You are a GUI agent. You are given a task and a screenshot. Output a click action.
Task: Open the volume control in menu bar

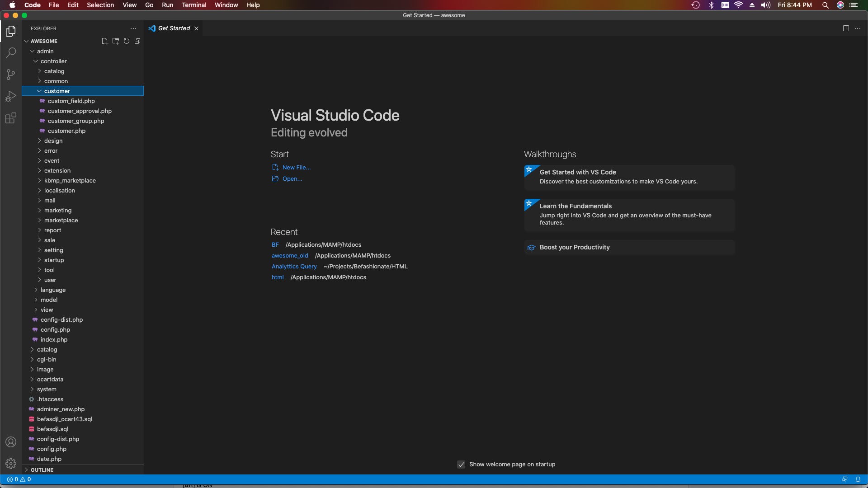(x=765, y=5)
